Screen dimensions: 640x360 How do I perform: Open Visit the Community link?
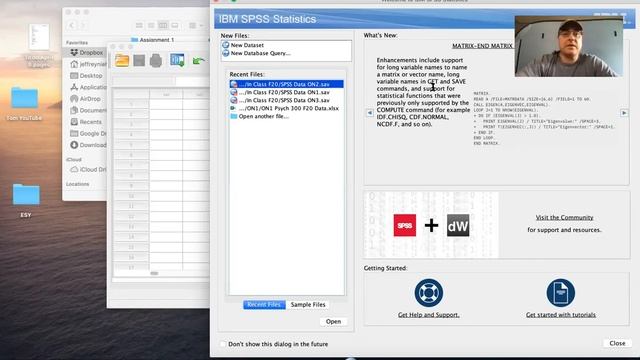[564, 218]
